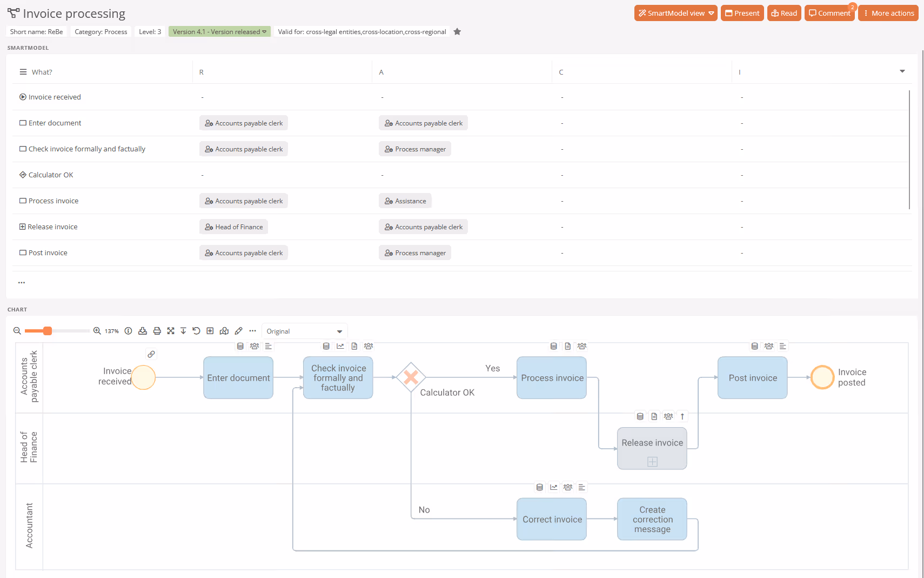Screen dimensions: 924x578
Task: Click the Valid for cross-legal entities tag
Action: click(x=362, y=32)
